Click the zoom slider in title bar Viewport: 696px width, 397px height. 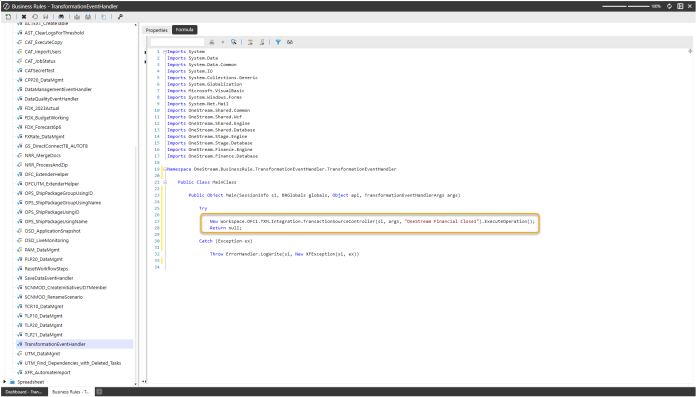[x=626, y=6]
